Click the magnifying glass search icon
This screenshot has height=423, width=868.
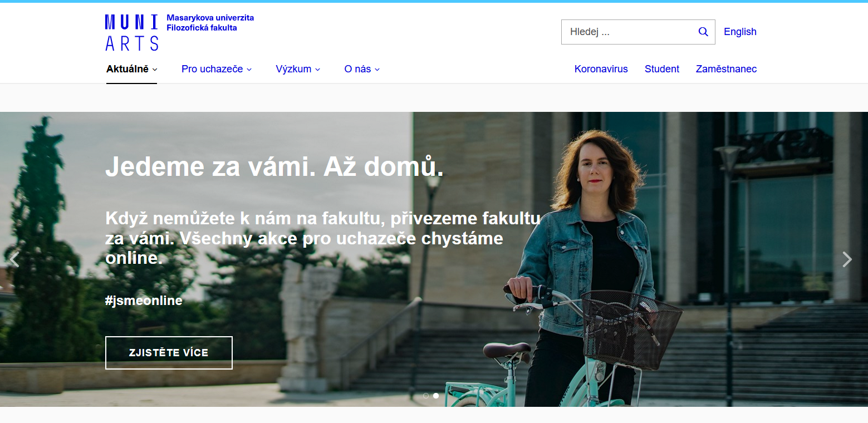[703, 32]
